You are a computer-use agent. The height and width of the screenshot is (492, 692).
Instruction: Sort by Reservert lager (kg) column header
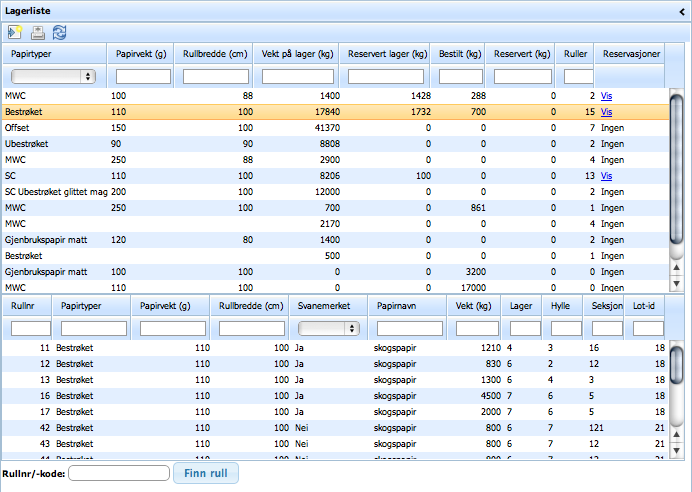386,53
